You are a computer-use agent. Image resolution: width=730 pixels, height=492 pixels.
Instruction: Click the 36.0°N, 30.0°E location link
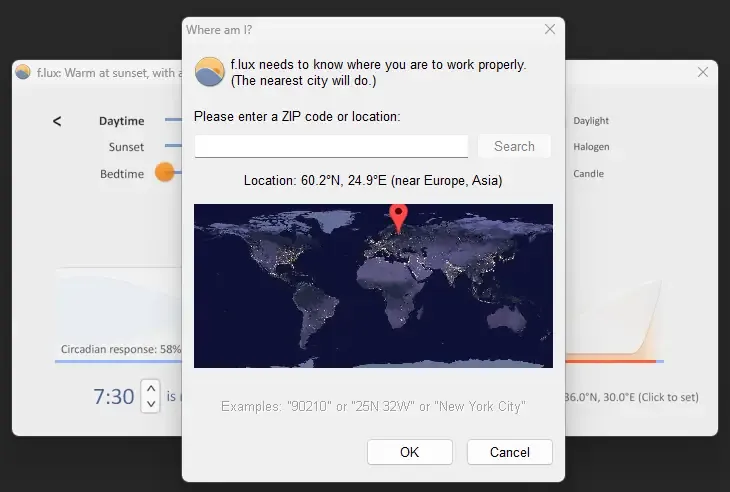[631, 397]
